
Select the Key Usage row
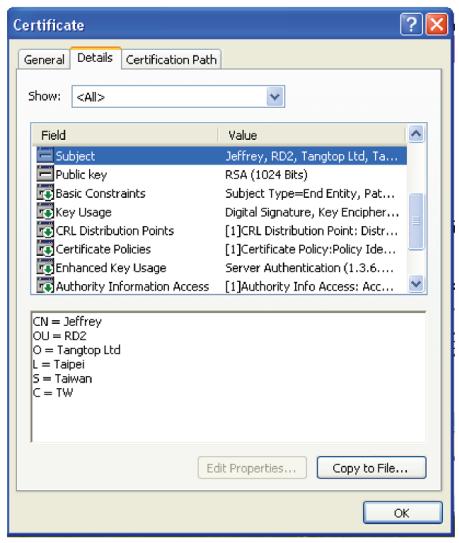click(222, 212)
